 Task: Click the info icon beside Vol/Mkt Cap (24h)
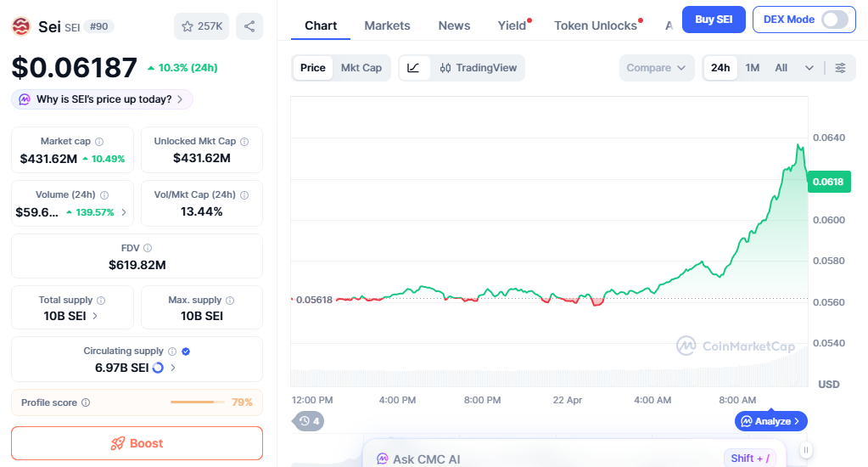244,195
